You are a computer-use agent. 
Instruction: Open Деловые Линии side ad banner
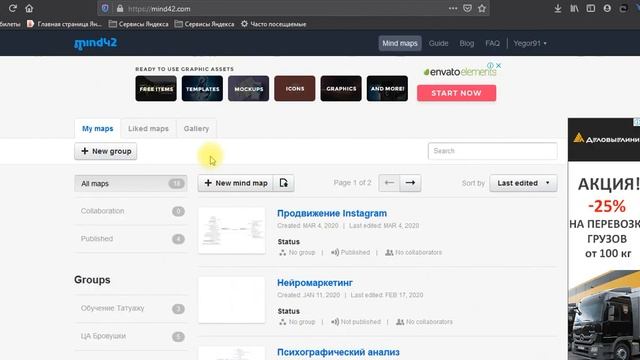604,239
